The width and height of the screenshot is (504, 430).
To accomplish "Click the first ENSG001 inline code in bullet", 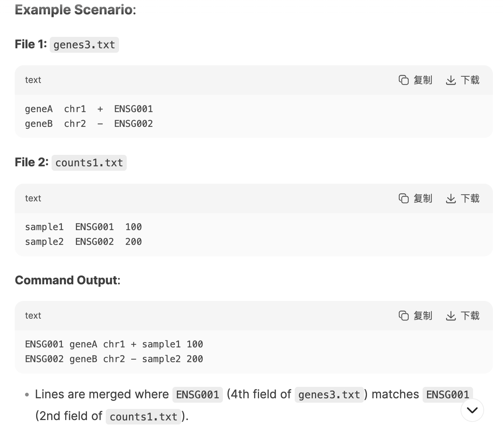I will pyautogui.click(x=197, y=395).
